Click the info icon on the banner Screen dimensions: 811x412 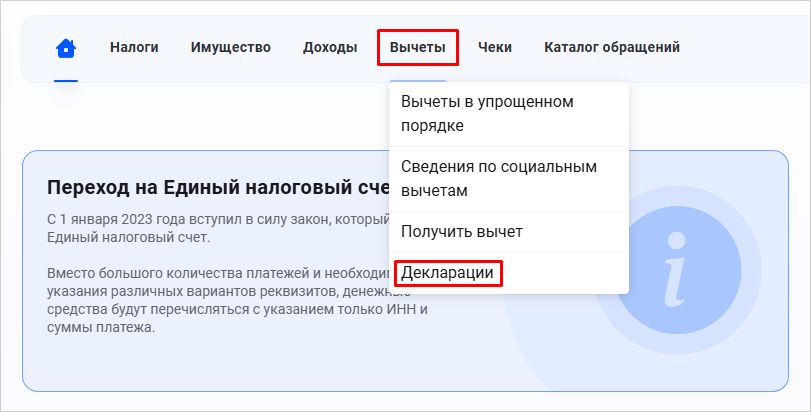[x=677, y=270]
